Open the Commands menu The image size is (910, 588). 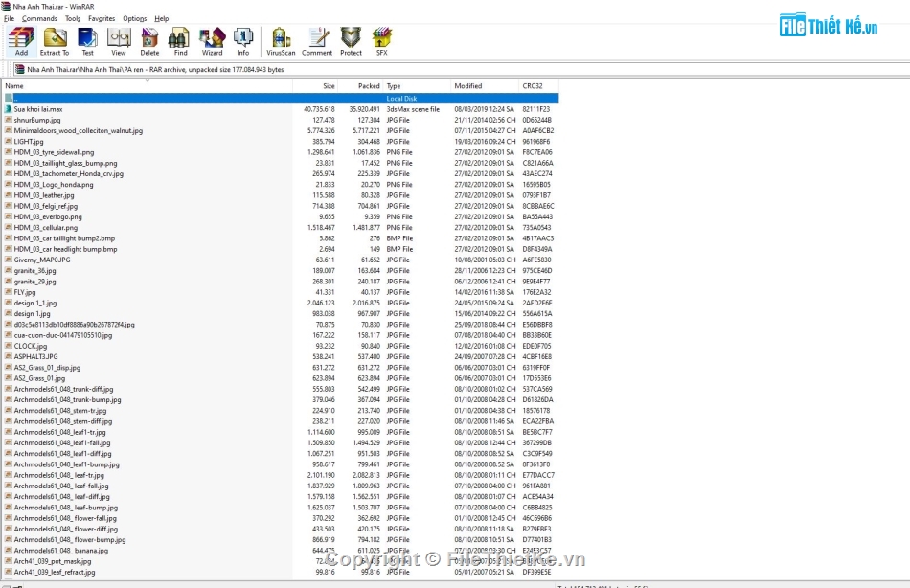[39, 18]
